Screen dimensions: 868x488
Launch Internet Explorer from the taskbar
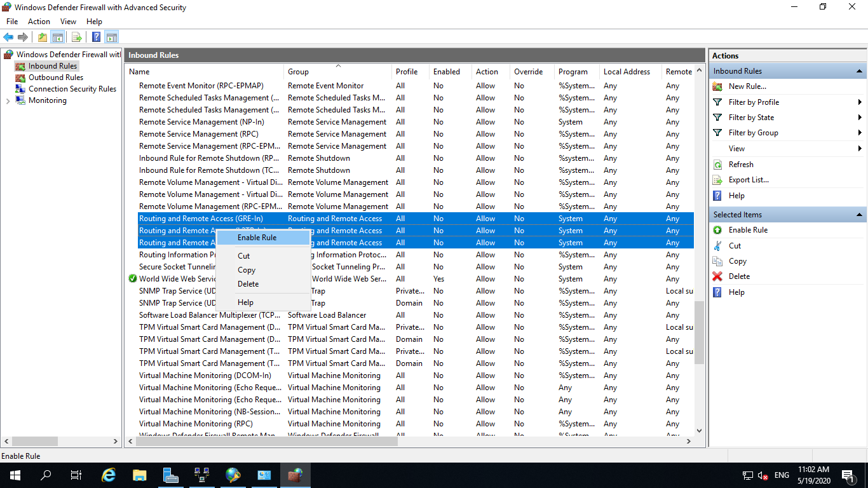pos(109,475)
